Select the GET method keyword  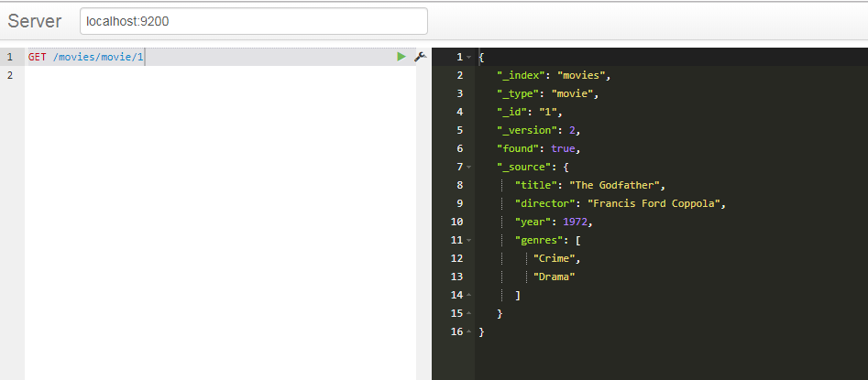(37, 57)
